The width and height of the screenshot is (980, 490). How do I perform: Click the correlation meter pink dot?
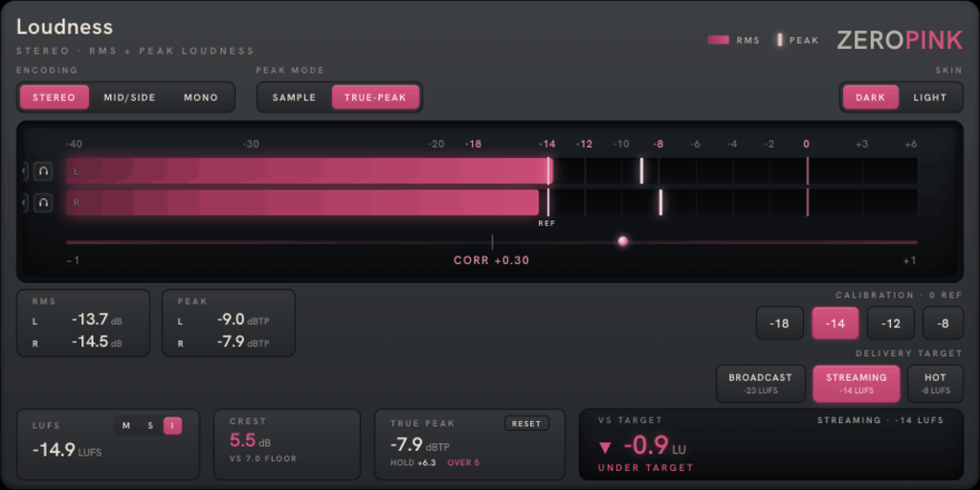tap(622, 241)
